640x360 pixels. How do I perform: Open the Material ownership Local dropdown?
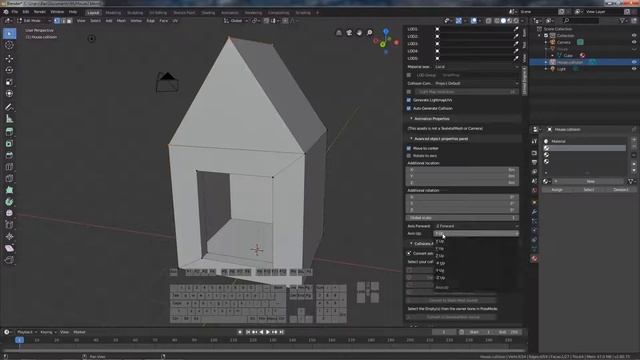(x=476, y=67)
